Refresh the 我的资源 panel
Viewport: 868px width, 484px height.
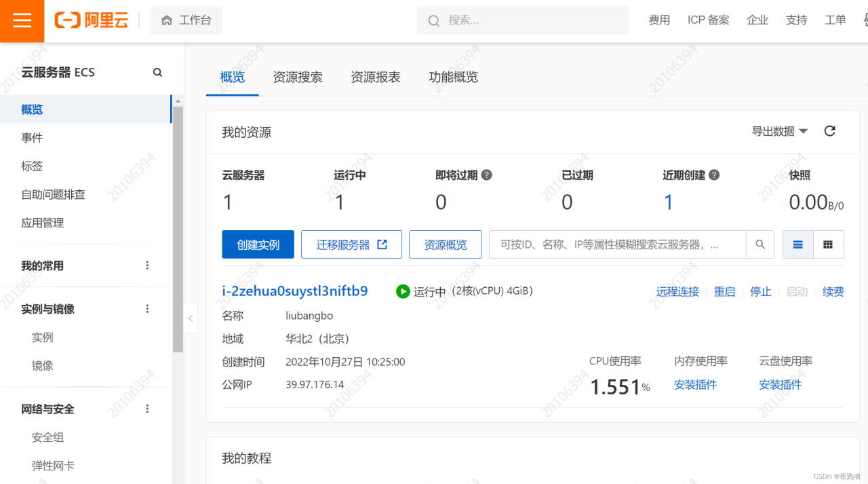pyautogui.click(x=829, y=131)
